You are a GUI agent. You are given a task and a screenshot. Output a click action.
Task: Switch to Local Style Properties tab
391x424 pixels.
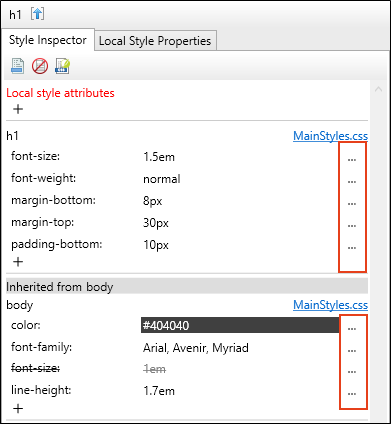coord(155,41)
